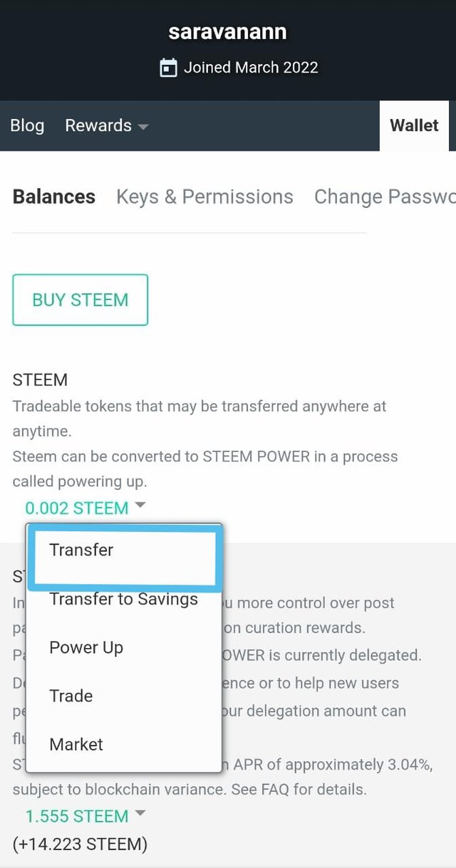Open Keys & Permissions tab
The height and width of the screenshot is (868, 456).
point(204,197)
